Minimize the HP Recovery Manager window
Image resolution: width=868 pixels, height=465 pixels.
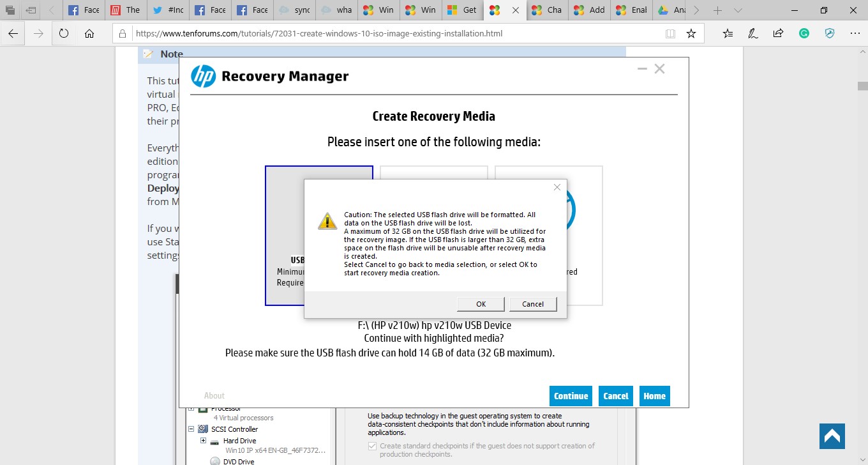click(x=642, y=69)
